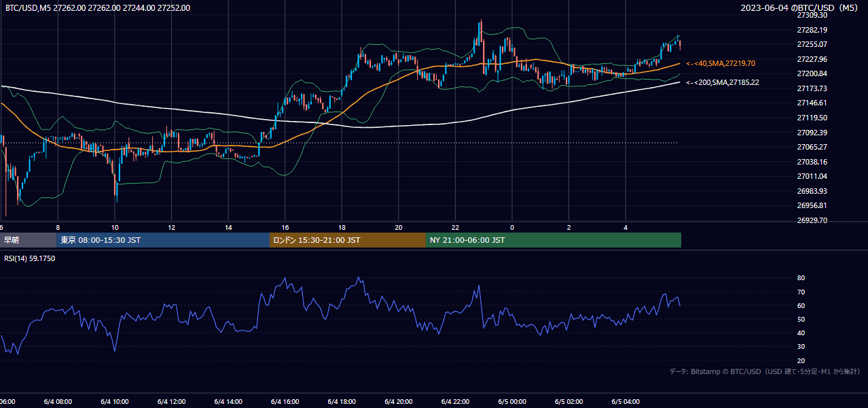Click hour tick 8 under price chart

pyautogui.click(x=58, y=228)
